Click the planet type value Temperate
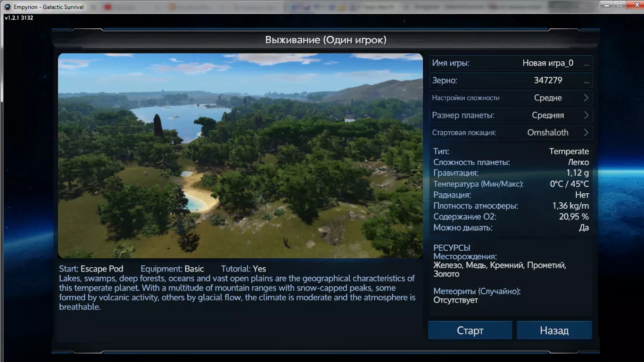Screen dimensions: 644x362 click(x=569, y=152)
